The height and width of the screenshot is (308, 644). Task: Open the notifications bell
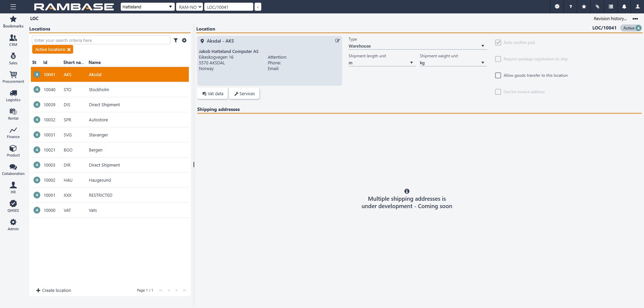point(624,7)
